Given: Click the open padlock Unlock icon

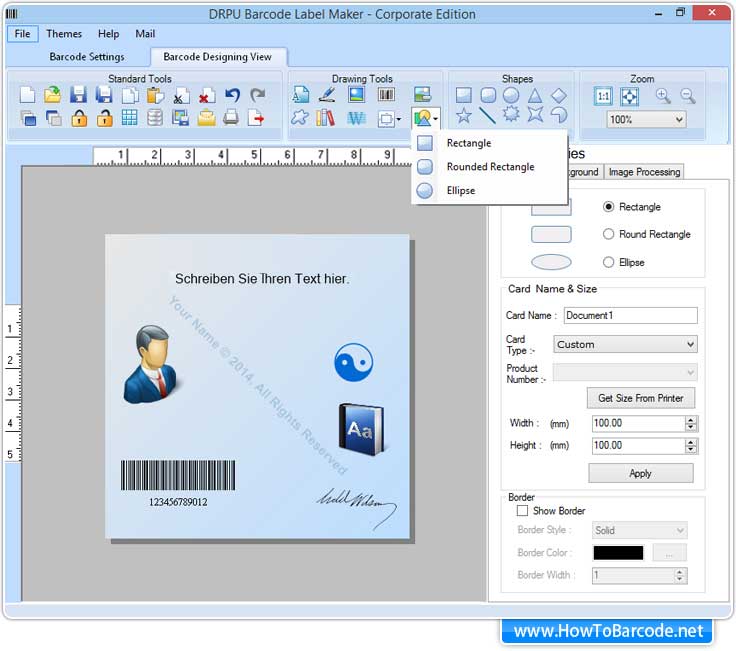Looking at the screenshot, I should [104, 118].
